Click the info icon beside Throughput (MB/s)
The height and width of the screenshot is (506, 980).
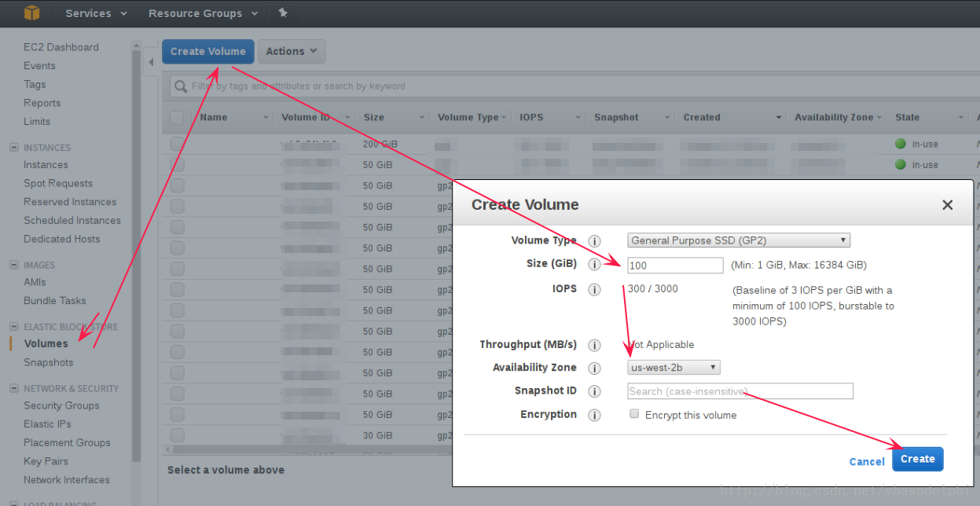tap(595, 345)
